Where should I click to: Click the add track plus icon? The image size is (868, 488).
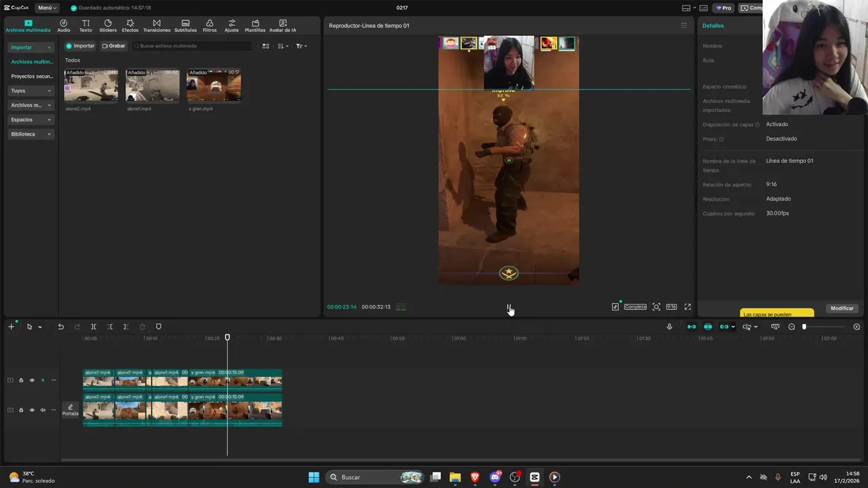click(11, 327)
